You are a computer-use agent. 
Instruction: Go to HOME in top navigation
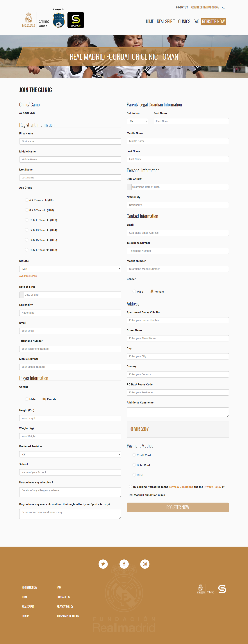[149, 22]
